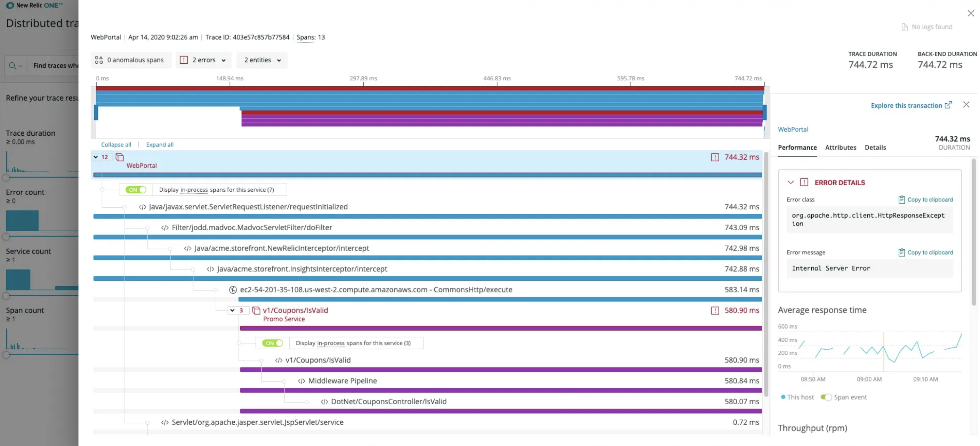
Task: Open the 2 entities dropdown
Action: click(x=262, y=60)
